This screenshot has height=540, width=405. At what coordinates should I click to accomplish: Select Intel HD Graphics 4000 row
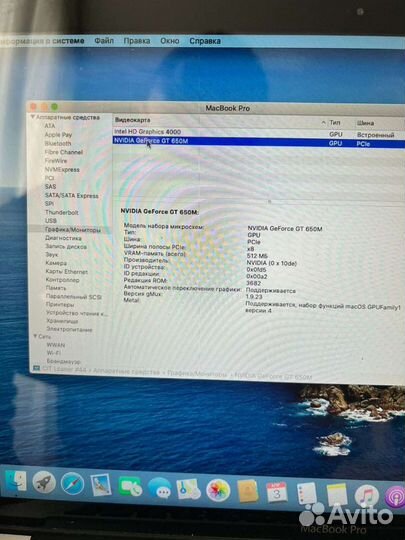pos(259,133)
